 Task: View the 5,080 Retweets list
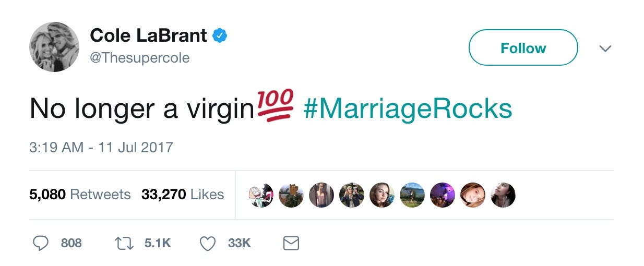[x=80, y=195]
